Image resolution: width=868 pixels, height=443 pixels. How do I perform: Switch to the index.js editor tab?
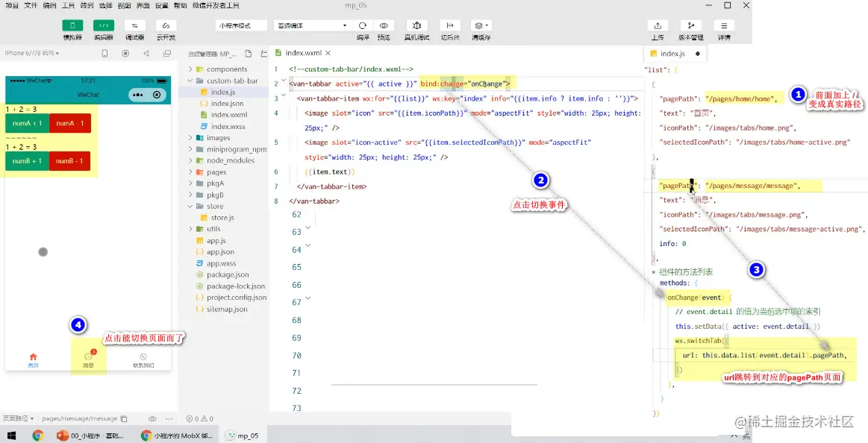672,54
